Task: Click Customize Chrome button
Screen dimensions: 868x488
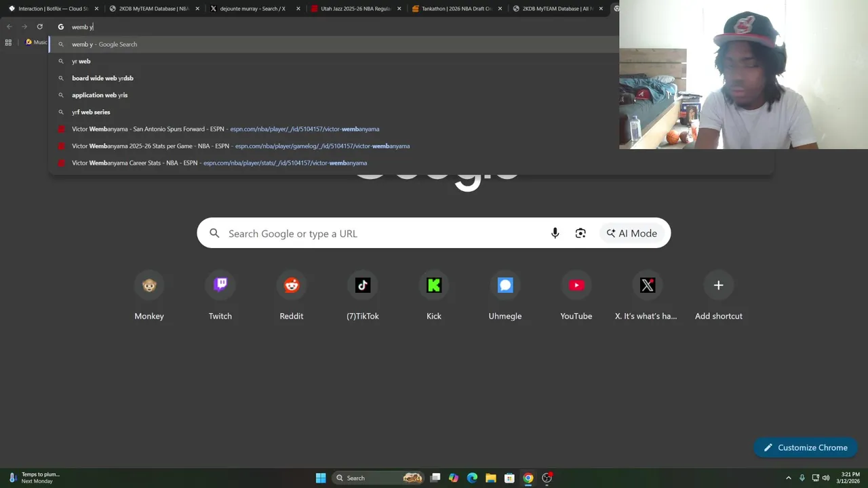Action: click(806, 447)
